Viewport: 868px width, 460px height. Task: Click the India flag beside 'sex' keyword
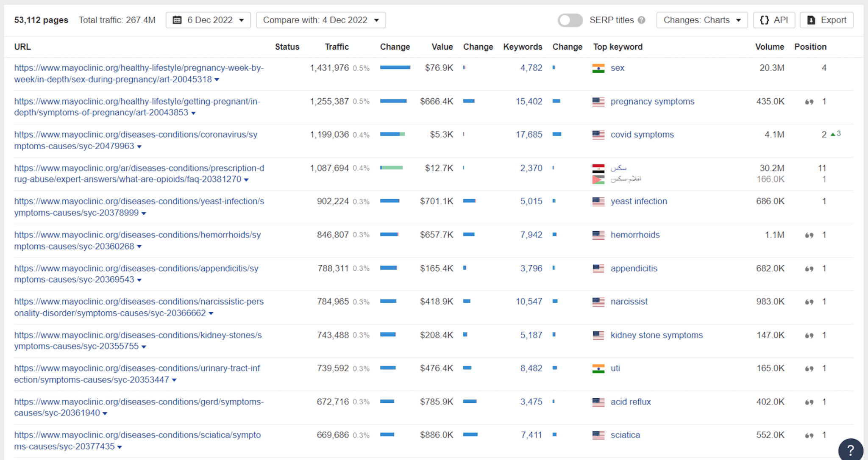tap(598, 68)
